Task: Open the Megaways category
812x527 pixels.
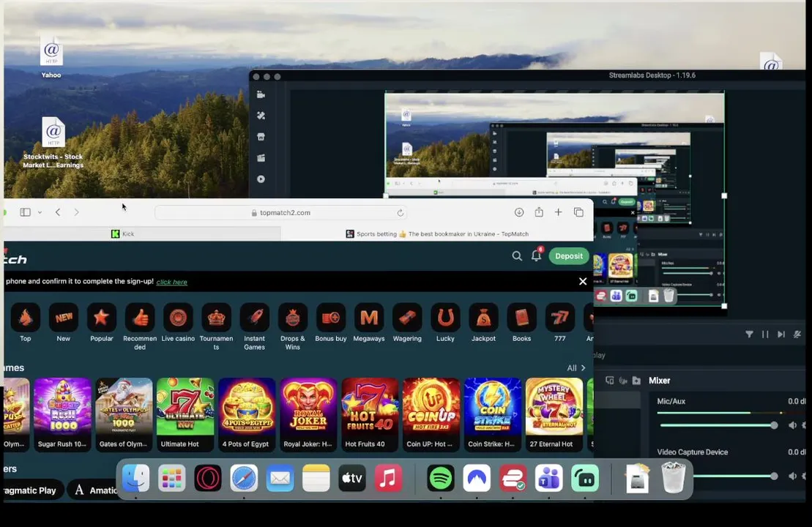Action: point(369,323)
